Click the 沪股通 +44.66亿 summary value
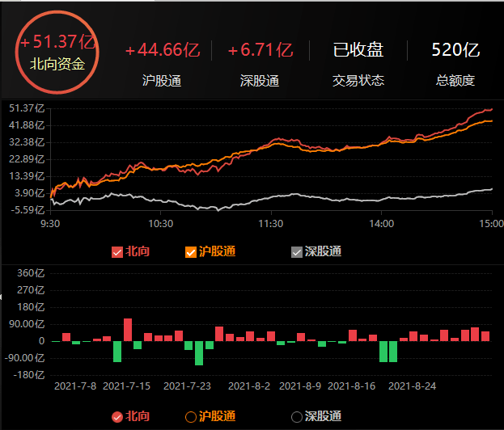504x430 pixels. click(162, 50)
